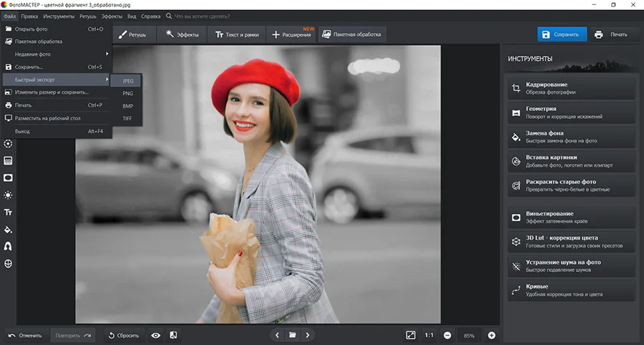Click the vignette icon in left sidebar

click(x=8, y=178)
